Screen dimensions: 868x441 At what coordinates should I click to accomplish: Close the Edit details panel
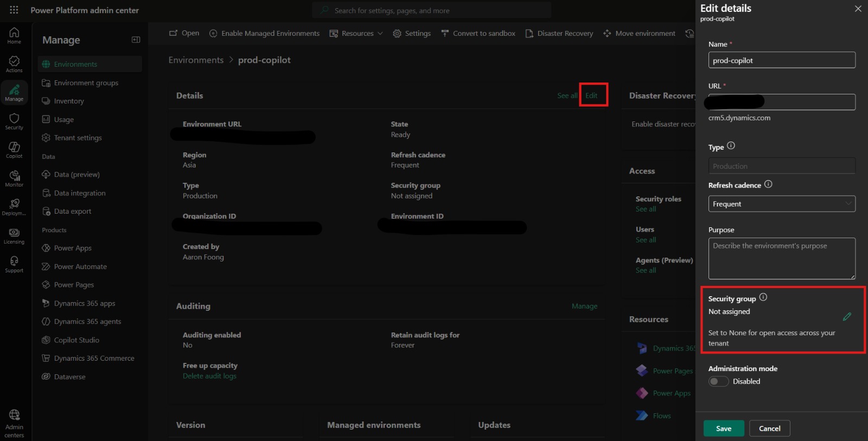pos(858,9)
